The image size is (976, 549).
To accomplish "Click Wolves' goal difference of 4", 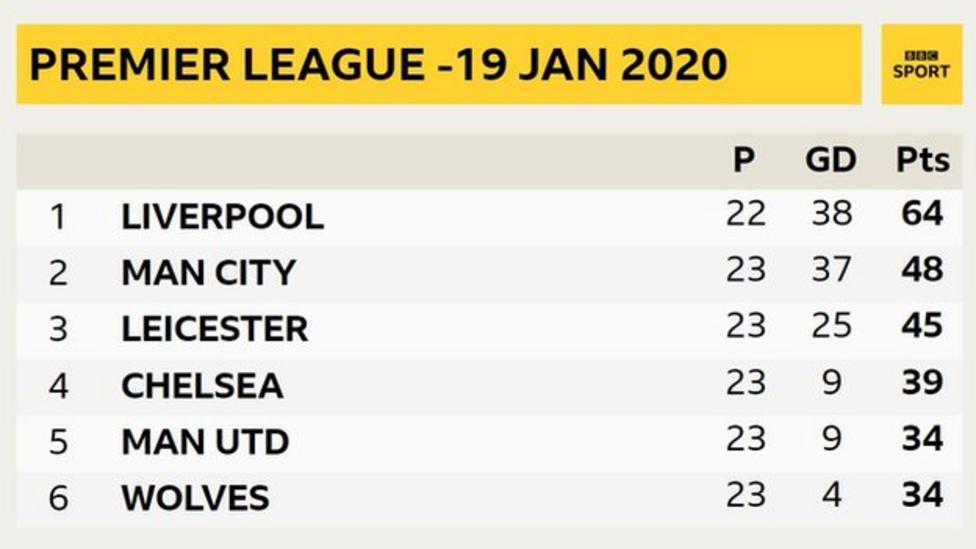I will coord(832,495).
